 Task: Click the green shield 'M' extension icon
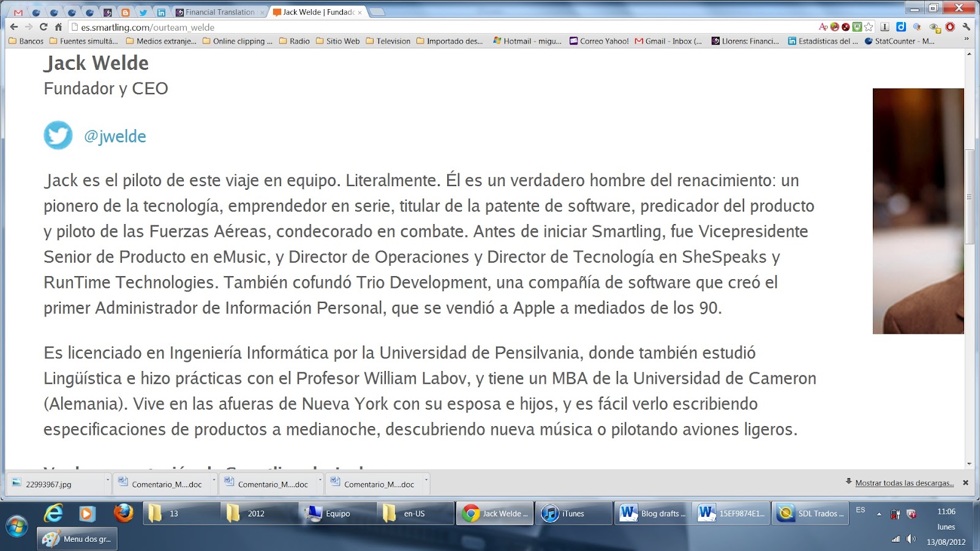coord(858,27)
